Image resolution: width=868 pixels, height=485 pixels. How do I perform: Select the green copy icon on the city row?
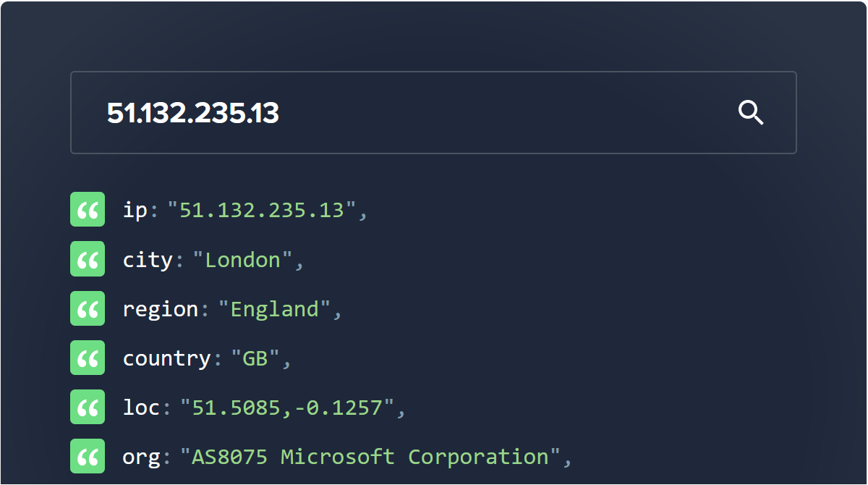point(88,258)
